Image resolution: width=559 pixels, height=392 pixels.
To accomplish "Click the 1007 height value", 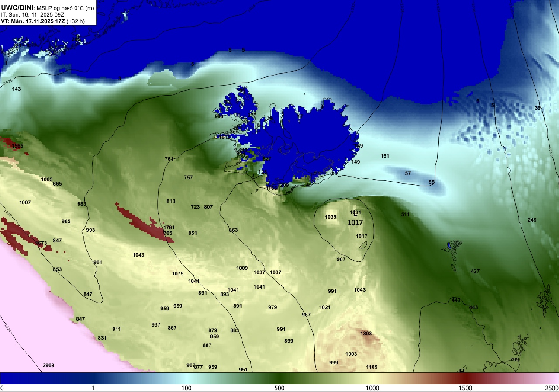I will coord(25,203).
